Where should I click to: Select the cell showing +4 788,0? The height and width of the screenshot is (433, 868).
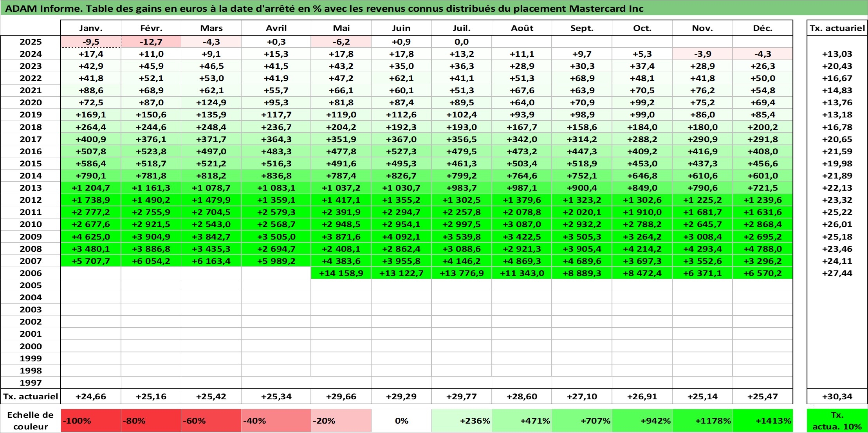763,249
